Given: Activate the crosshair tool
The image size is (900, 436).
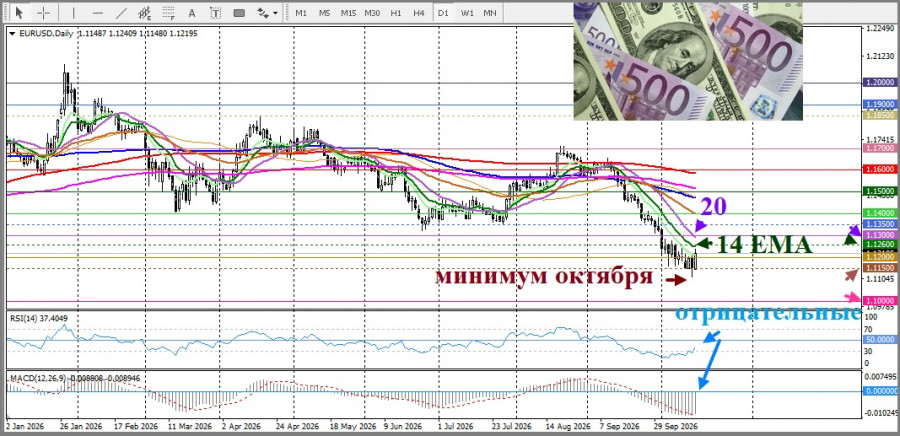Looking at the screenshot, I should 44,12.
